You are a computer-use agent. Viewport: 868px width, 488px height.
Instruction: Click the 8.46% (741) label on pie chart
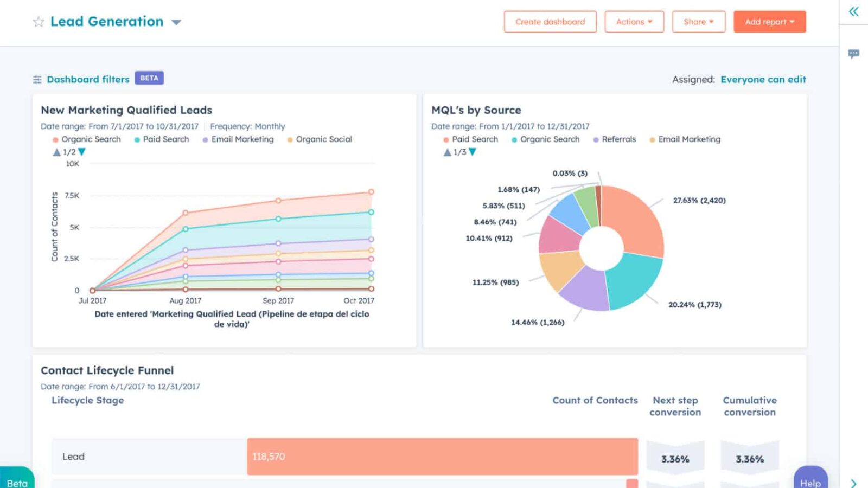pos(495,222)
